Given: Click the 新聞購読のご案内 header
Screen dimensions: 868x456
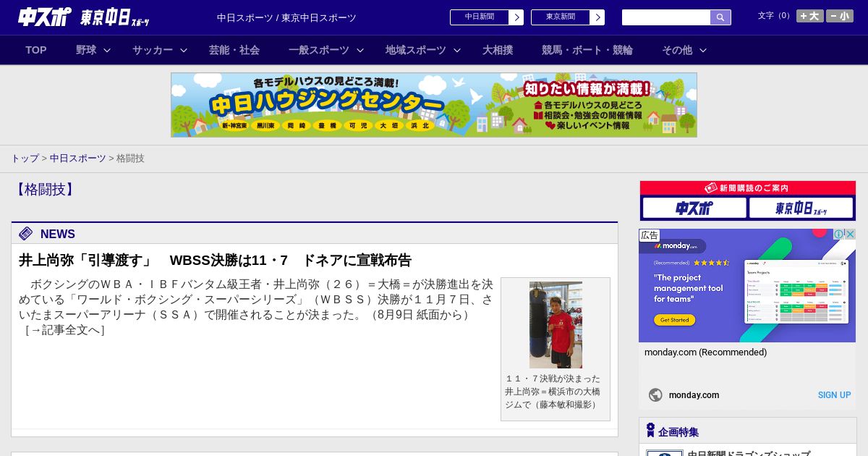Looking at the screenshot, I should 747,187.
